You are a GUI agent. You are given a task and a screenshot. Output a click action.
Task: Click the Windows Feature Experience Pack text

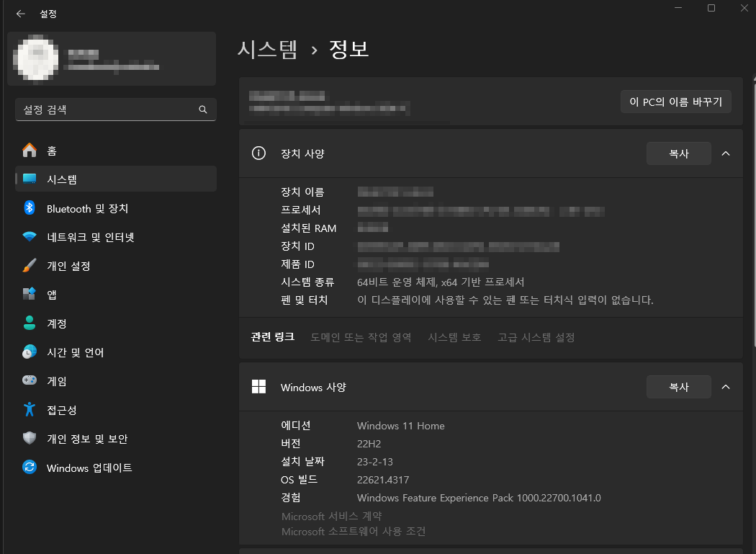tap(479, 498)
